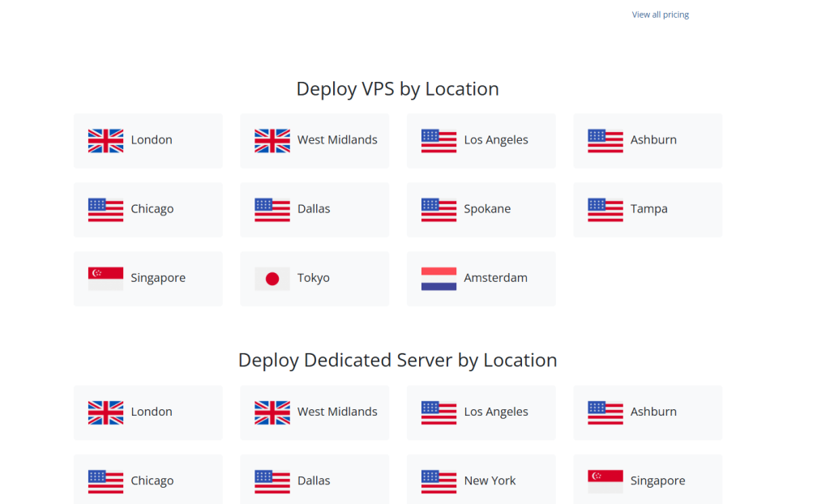Click the Singapore flag in the VPS section
830x504 pixels.
pos(105,279)
